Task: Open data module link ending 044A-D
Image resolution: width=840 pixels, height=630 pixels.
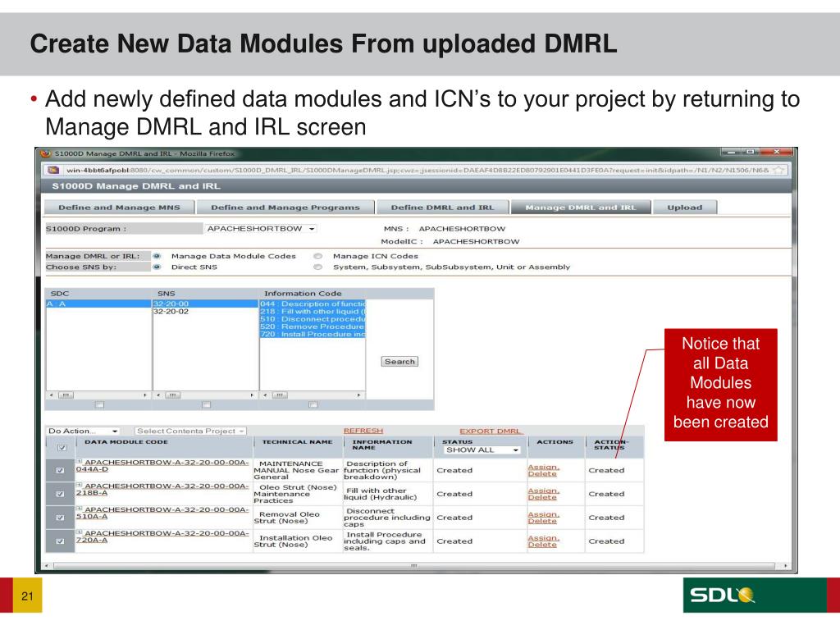Action: tap(162, 466)
